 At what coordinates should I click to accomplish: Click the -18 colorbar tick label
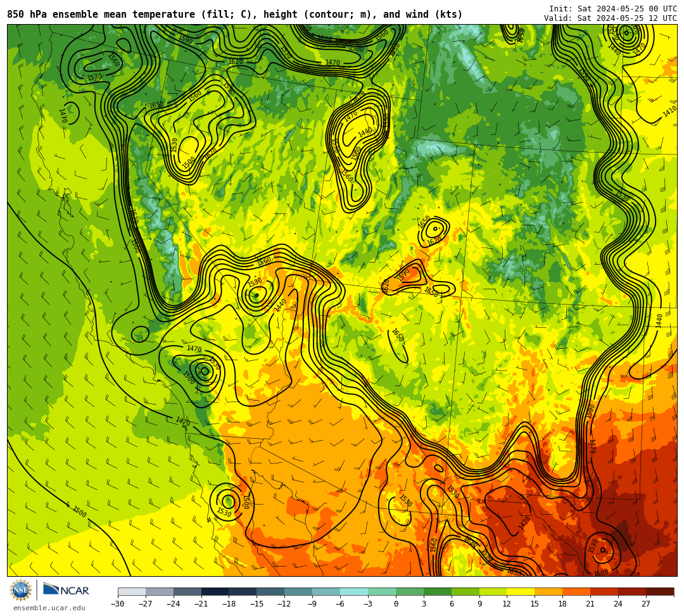click(229, 604)
